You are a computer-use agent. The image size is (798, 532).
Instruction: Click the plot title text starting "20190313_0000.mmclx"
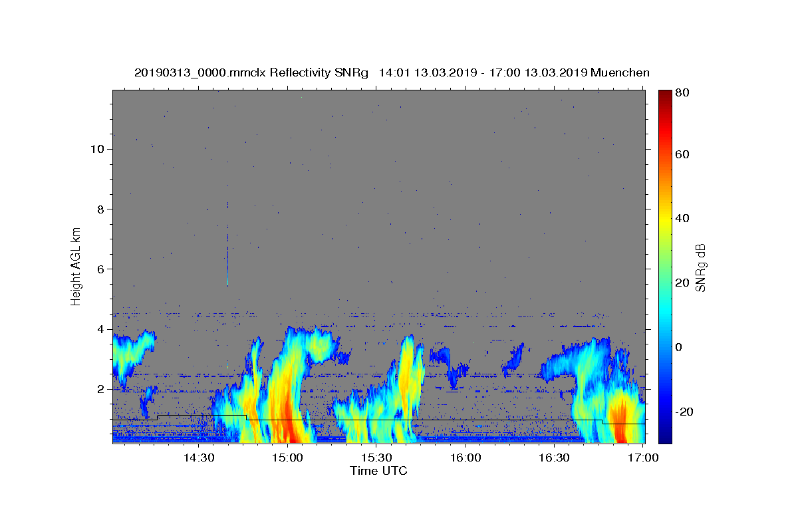392,73
